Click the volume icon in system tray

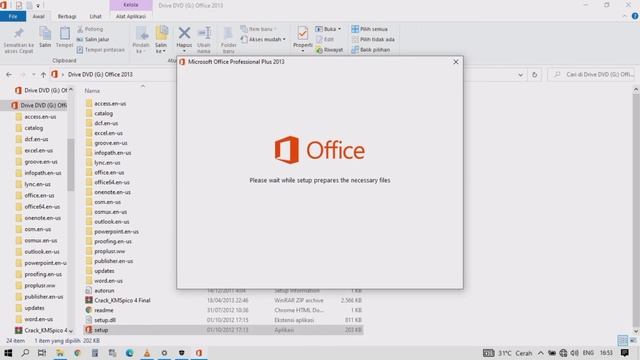coord(575,353)
